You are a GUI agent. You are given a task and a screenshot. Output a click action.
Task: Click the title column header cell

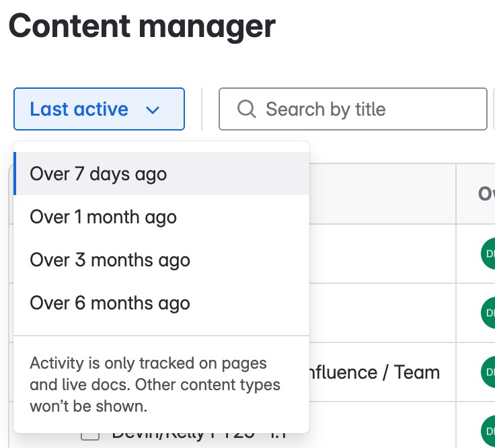tap(382, 194)
